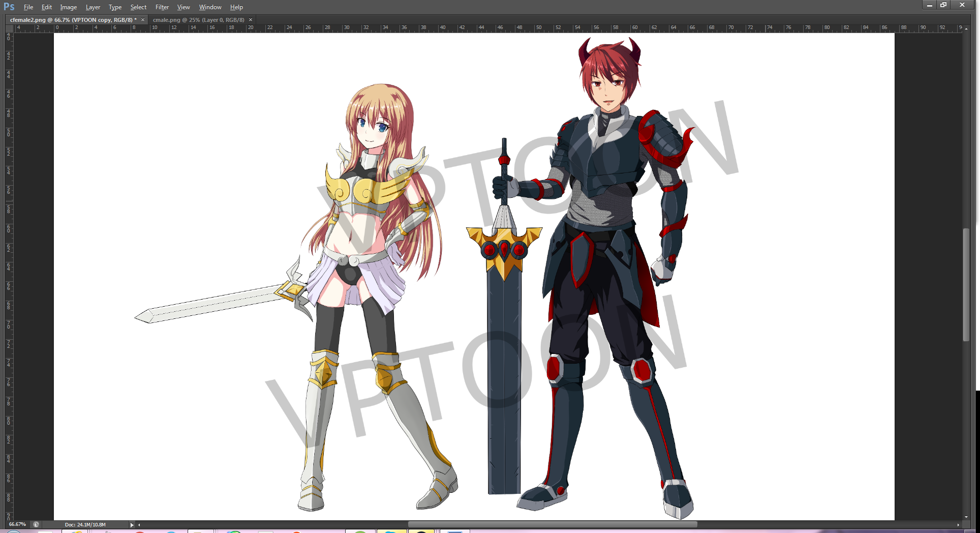Minimize the Photoshop window

[x=929, y=5]
